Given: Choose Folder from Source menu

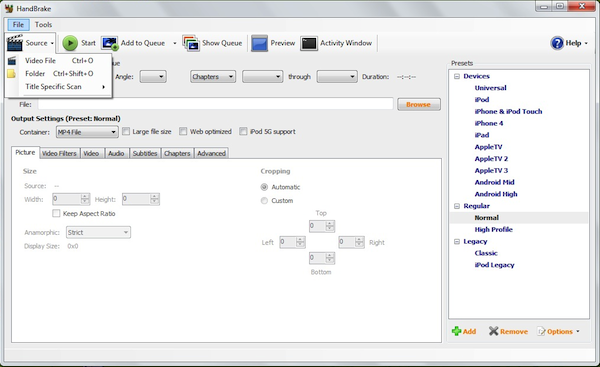Looking at the screenshot, I should click(x=59, y=73).
